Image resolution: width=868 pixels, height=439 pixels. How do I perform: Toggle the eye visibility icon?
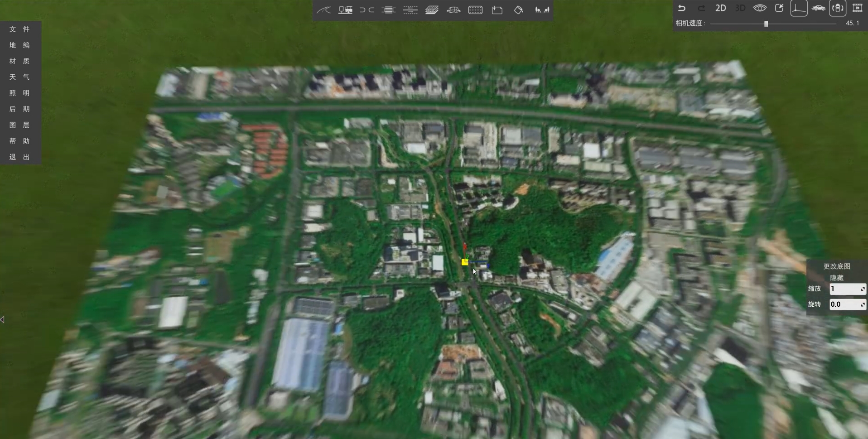[x=760, y=8]
